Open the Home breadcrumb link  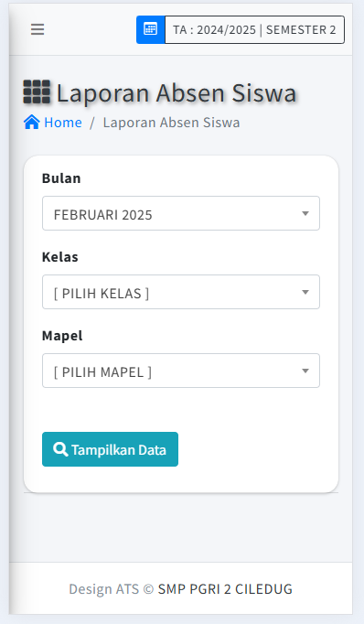pyautogui.click(x=63, y=123)
